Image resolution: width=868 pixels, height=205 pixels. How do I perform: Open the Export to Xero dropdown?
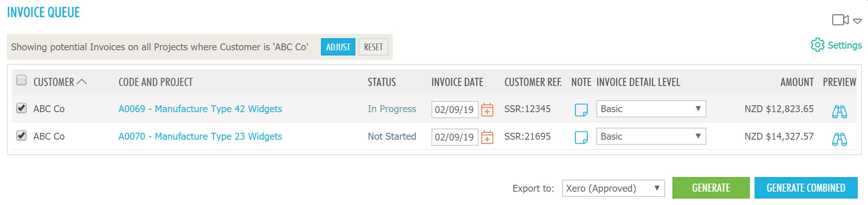coord(613,188)
